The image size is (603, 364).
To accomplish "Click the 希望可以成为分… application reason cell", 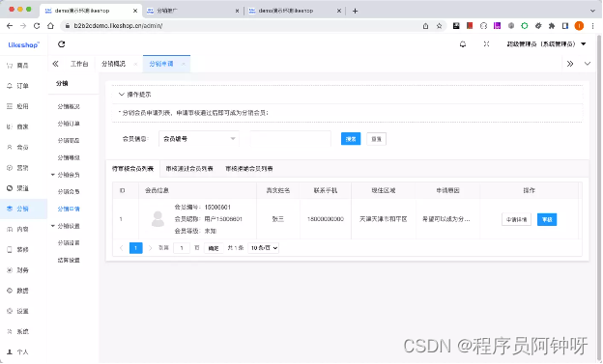I will pos(446,219).
